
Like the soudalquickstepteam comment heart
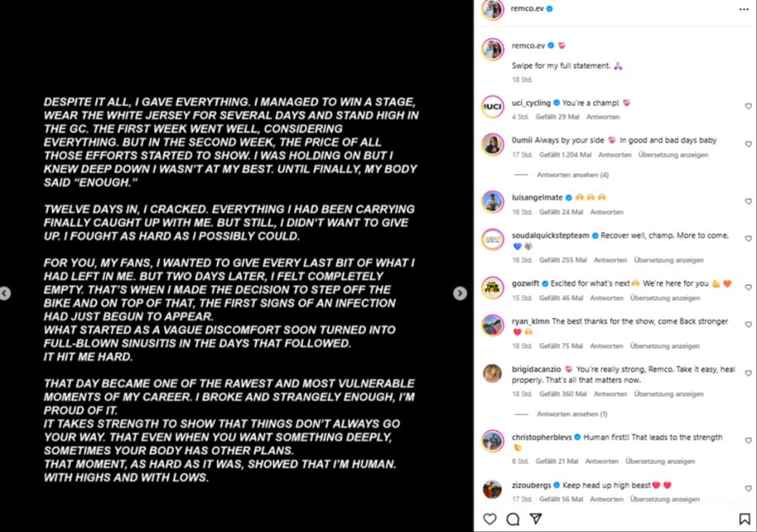pyautogui.click(x=748, y=239)
